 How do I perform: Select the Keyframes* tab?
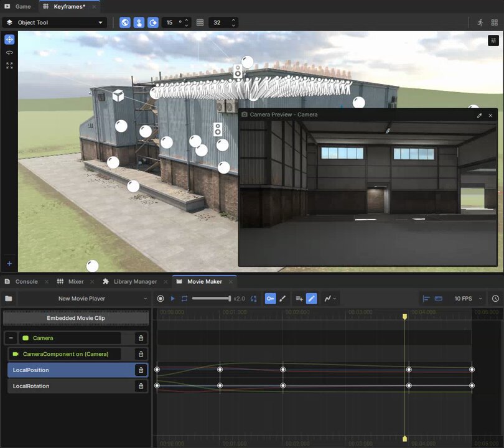(x=69, y=6)
